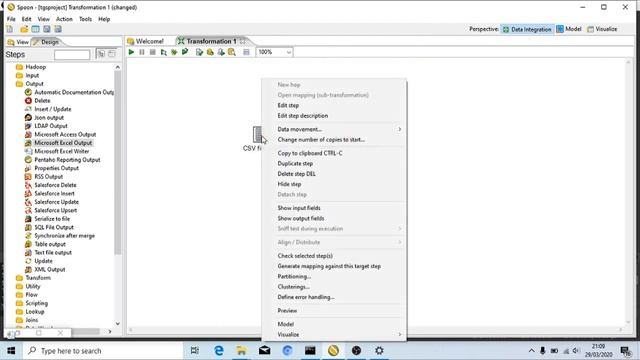The width and height of the screenshot is (640, 360).
Task: Click the New file toolbar icon
Action: [x=10, y=29]
